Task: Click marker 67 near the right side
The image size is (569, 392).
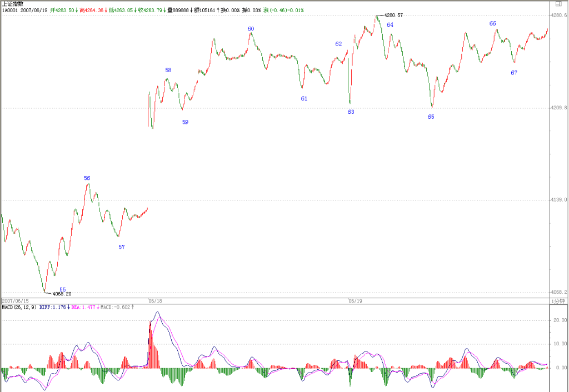Action: (x=514, y=73)
